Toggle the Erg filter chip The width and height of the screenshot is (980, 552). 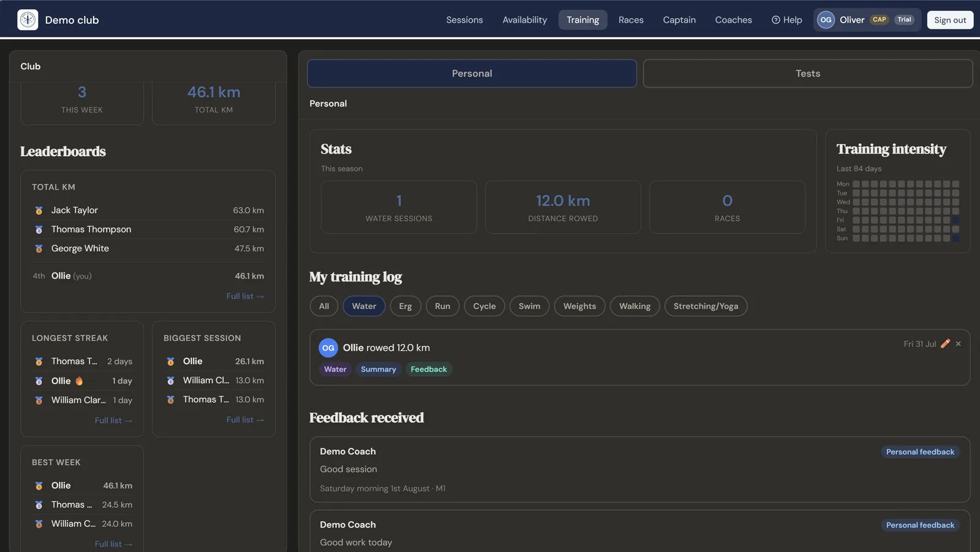(x=405, y=306)
